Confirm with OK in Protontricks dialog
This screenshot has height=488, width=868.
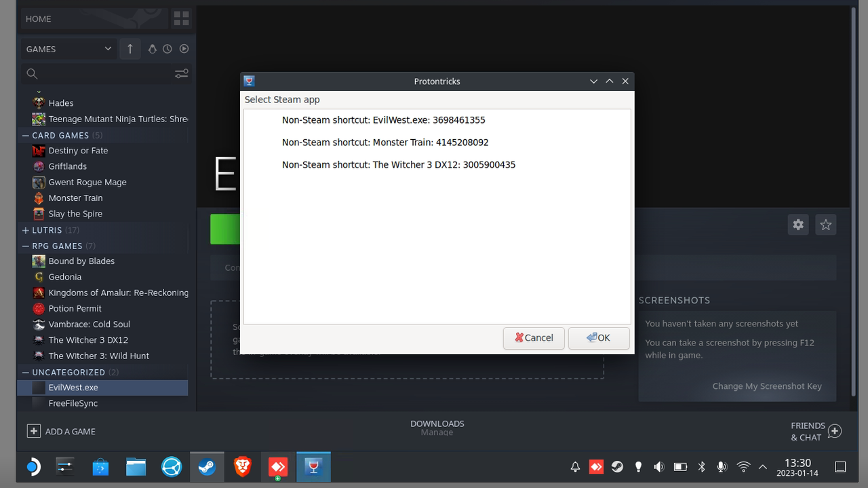point(599,338)
